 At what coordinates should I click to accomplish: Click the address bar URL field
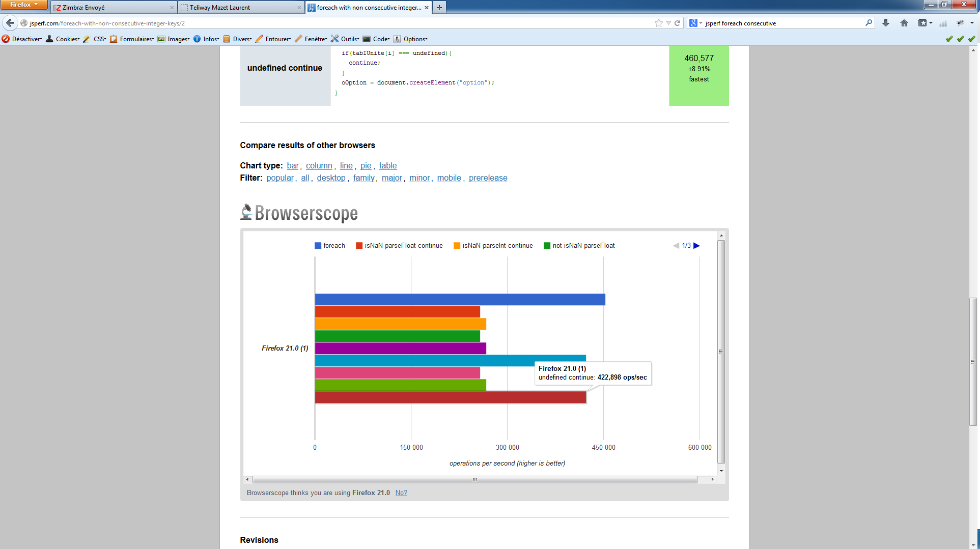pyautogui.click(x=341, y=23)
